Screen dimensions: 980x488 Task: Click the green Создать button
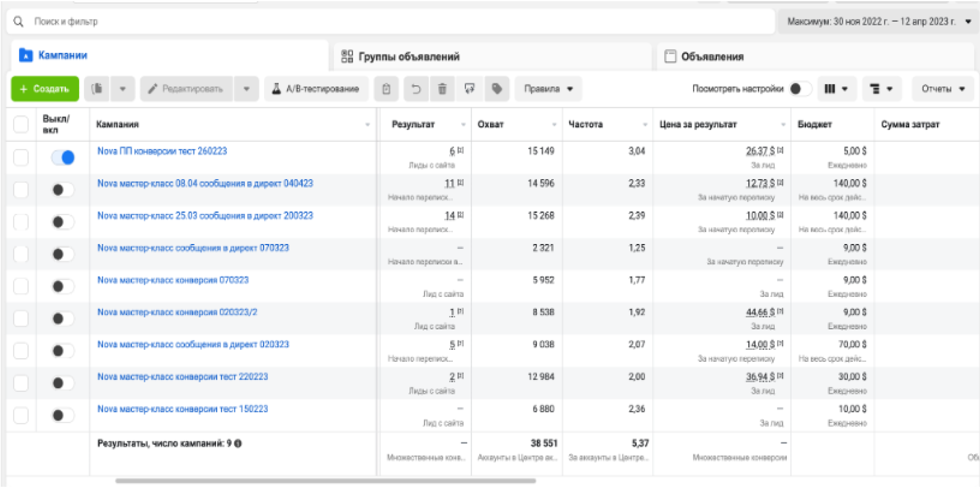(45, 89)
